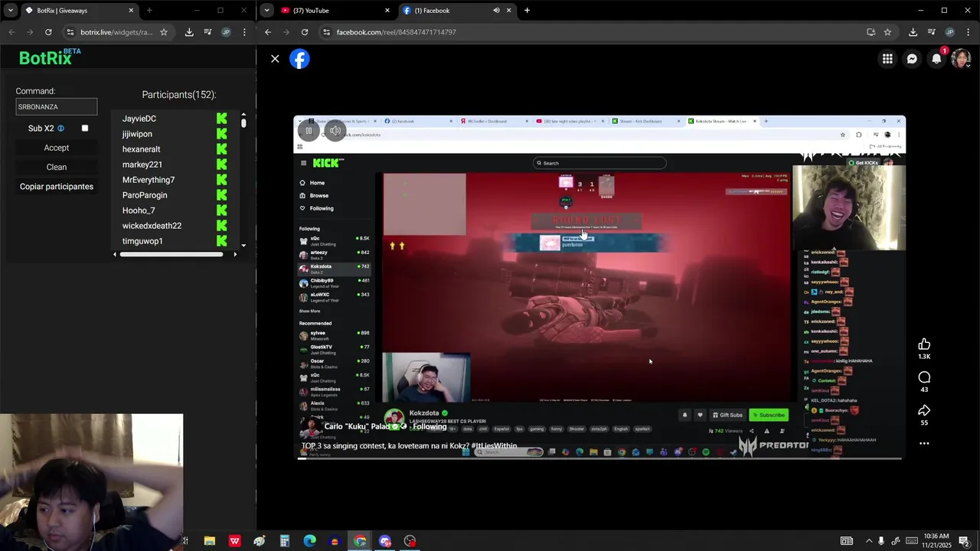View site information for botrix.live
980x551 pixels.
click(70, 32)
